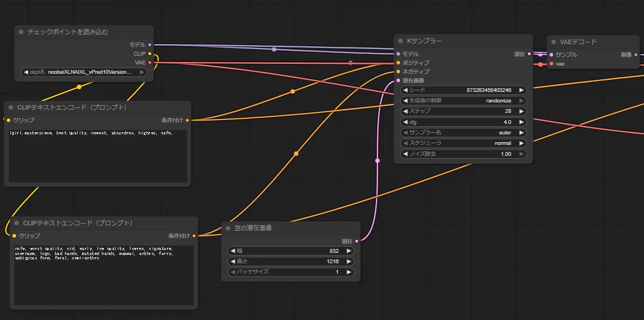Click the midpoint dot on the yellow CLIP link
The height and width of the screenshot is (320, 644).
click(79, 86)
